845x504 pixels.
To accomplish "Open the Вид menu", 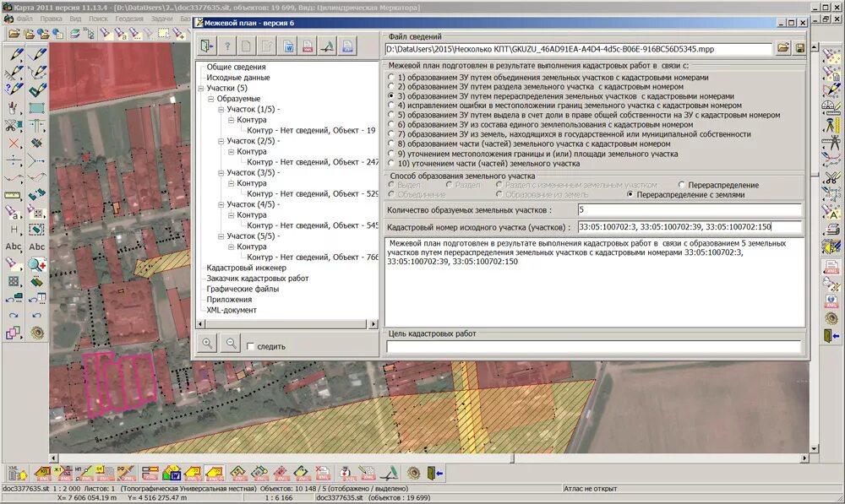I will point(75,19).
